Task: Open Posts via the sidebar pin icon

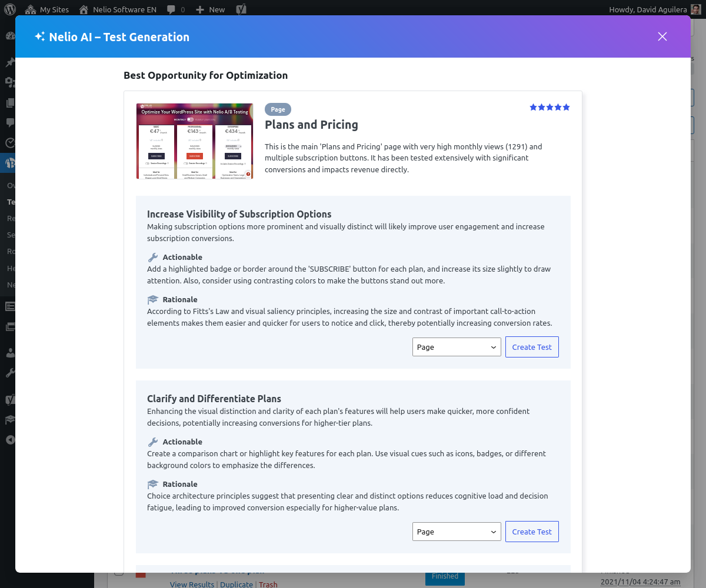Action: click(10, 62)
